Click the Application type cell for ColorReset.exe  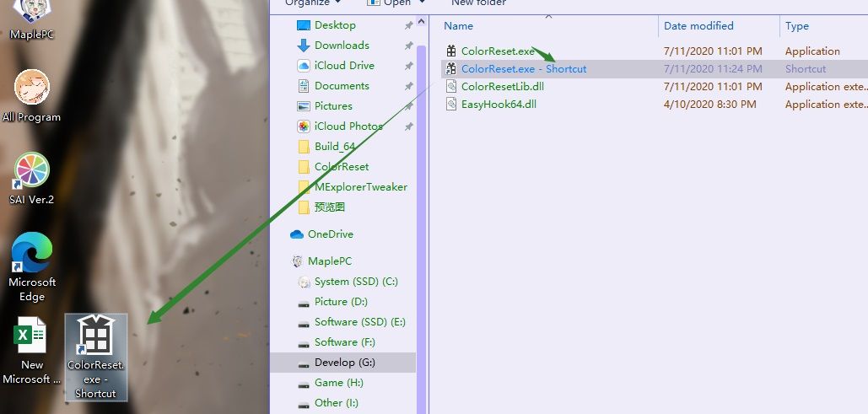point(812,51)
